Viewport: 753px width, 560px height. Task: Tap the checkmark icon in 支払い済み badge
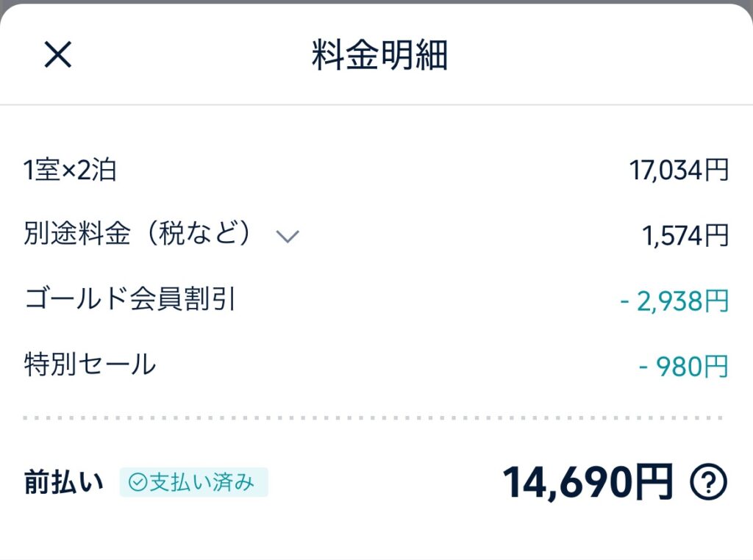[x=138, y=482]
